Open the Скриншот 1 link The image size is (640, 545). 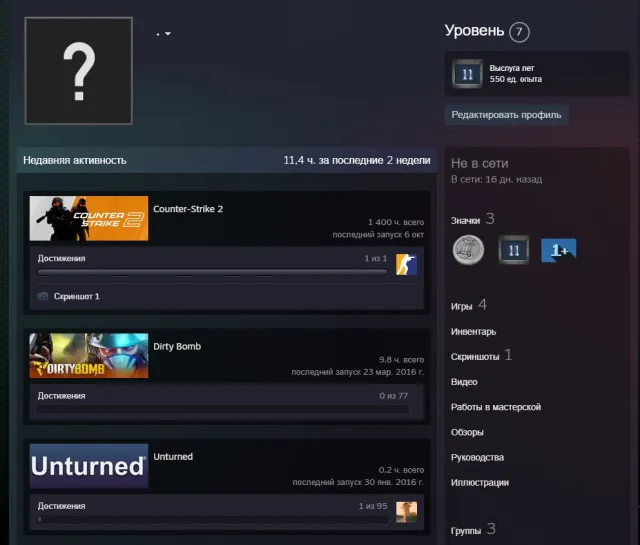tap(77, 296)
